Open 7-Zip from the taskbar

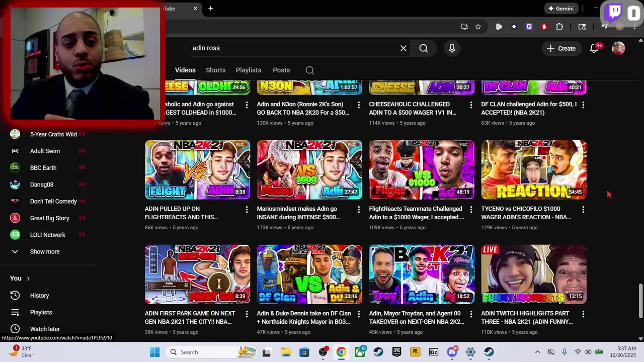tap(434, 352)
